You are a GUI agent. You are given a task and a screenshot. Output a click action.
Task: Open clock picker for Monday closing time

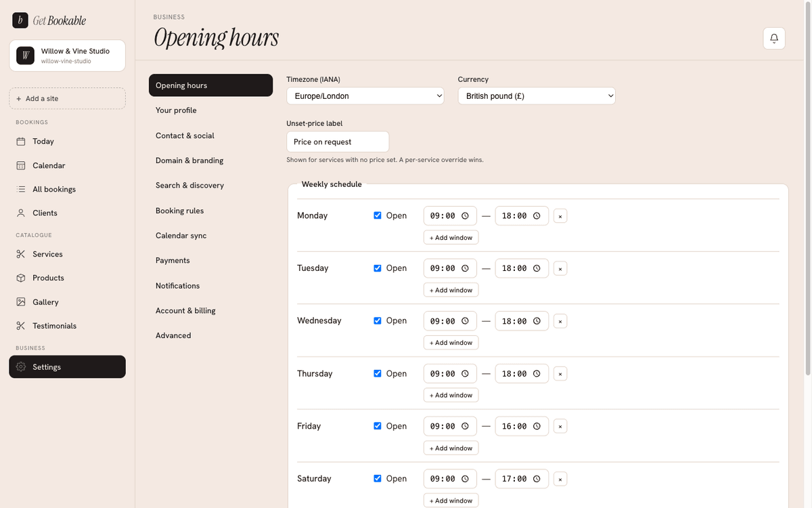click(537, 216)
